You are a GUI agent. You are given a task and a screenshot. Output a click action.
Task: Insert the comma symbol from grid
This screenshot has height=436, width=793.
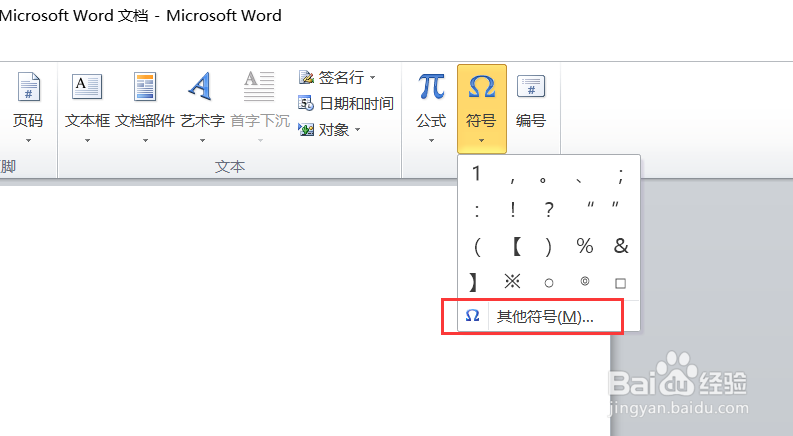coord(513,179)
